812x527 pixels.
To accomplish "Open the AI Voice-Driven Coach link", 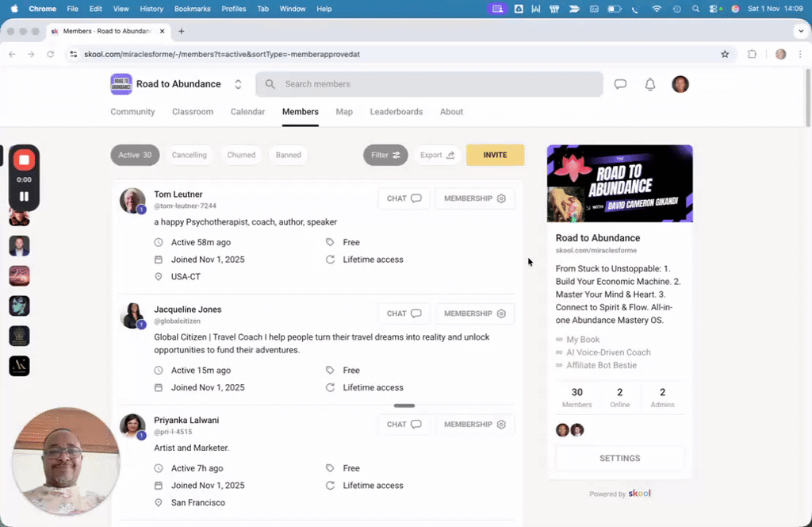I will point(608,352).
